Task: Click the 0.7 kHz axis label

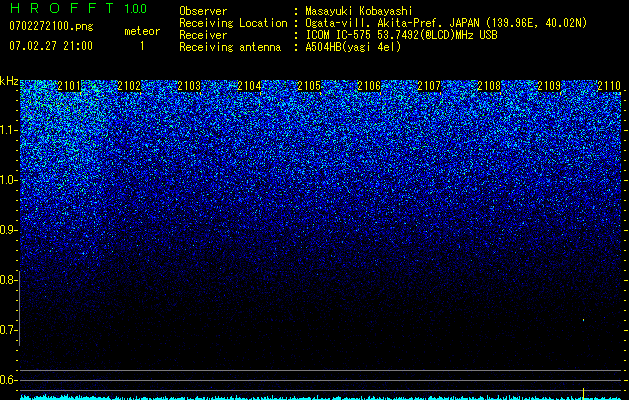Action: tap(7, 330)
